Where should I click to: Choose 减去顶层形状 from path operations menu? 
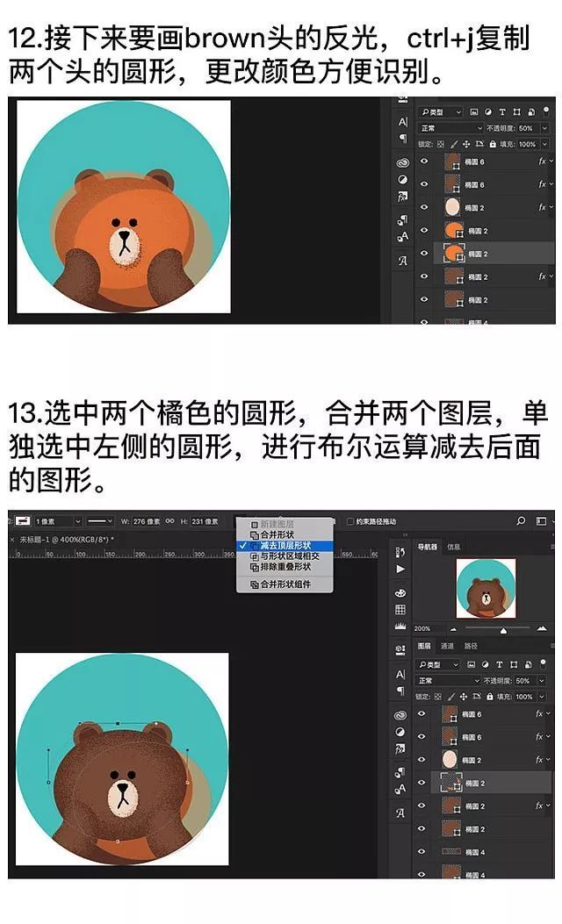tap(285, 545)
